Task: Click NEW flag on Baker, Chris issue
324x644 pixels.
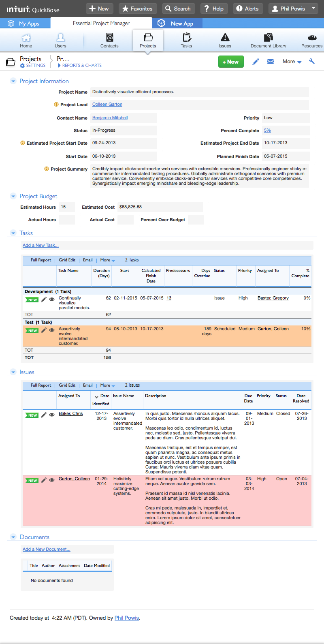Action: click(32, 415)
